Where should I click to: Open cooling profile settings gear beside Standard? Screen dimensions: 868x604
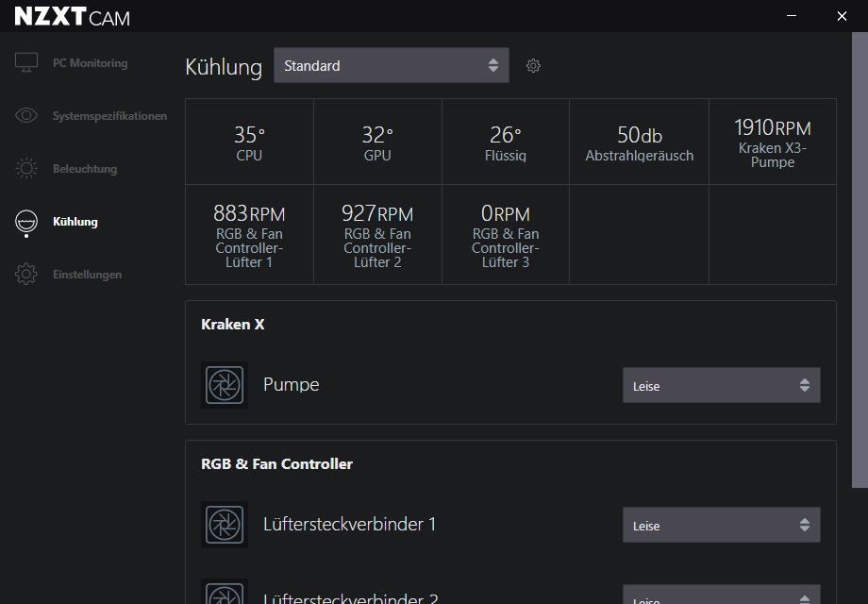tap(533, 66)
